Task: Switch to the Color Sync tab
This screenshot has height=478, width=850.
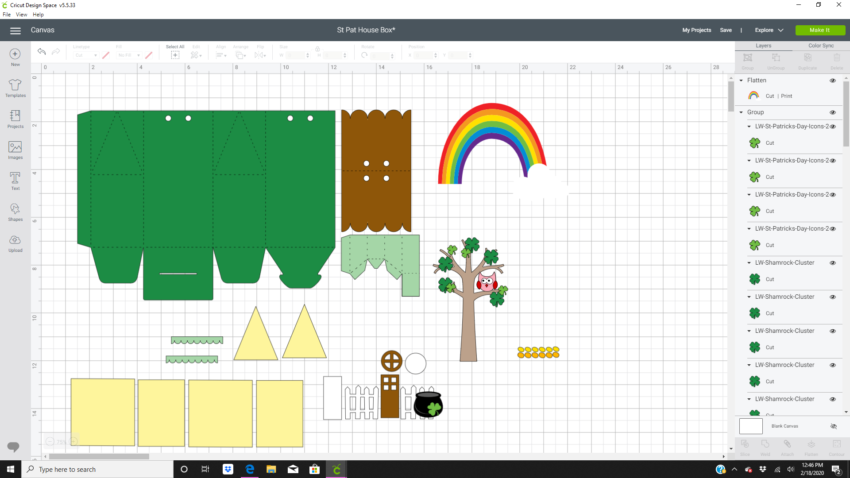Action: [x=820, y=45]
